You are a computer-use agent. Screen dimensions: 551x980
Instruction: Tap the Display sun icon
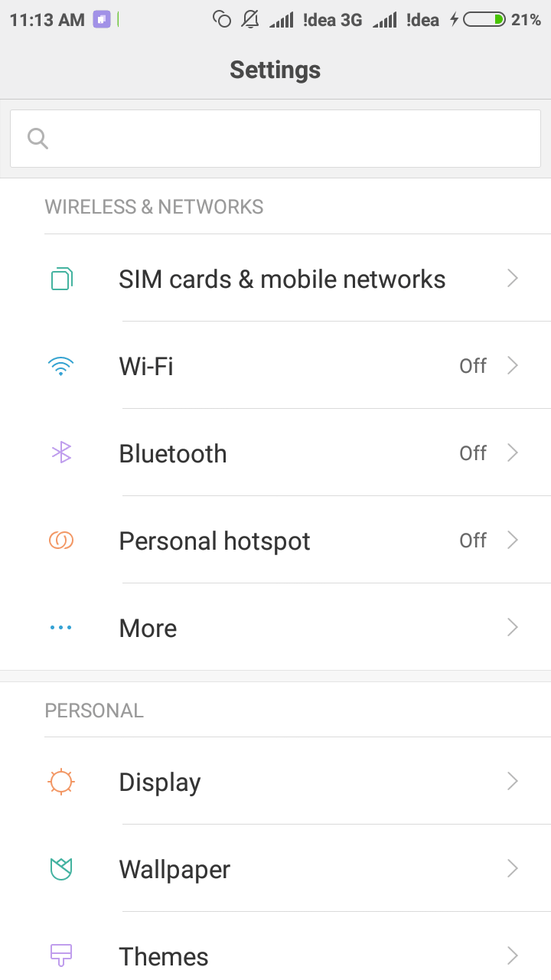pyautogui.click(x=60, y=782)
